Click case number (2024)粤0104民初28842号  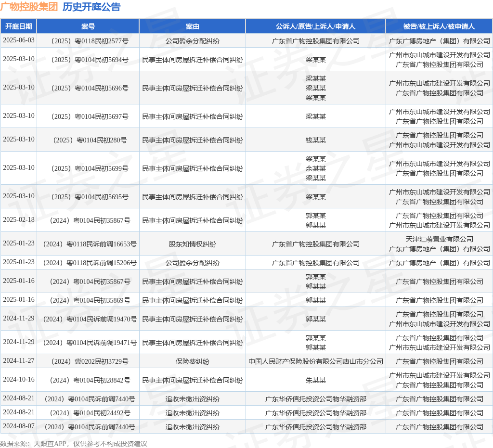(90, 381)
